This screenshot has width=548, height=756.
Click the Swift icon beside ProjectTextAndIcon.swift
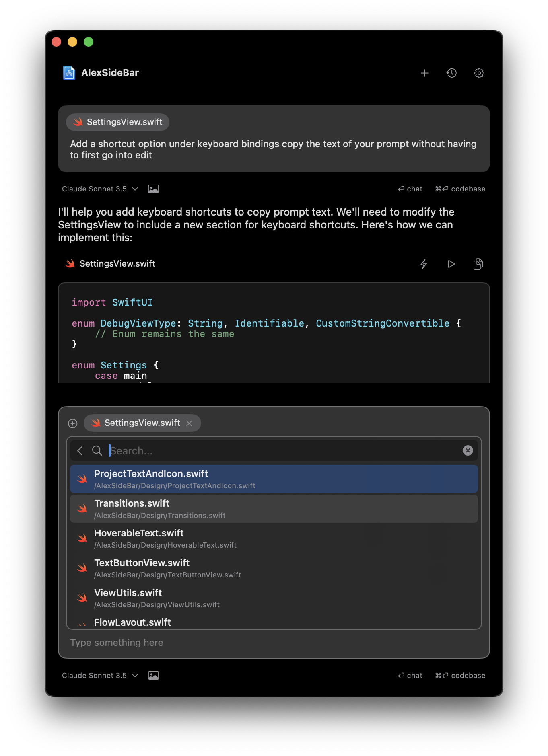pos(82,479)
